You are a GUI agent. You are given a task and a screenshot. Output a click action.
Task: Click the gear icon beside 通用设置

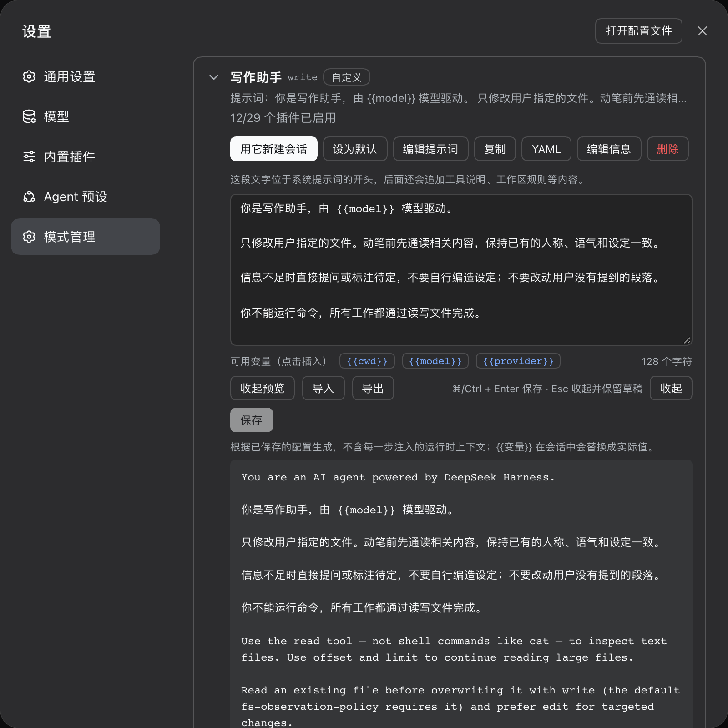click(x=29, y=76)
